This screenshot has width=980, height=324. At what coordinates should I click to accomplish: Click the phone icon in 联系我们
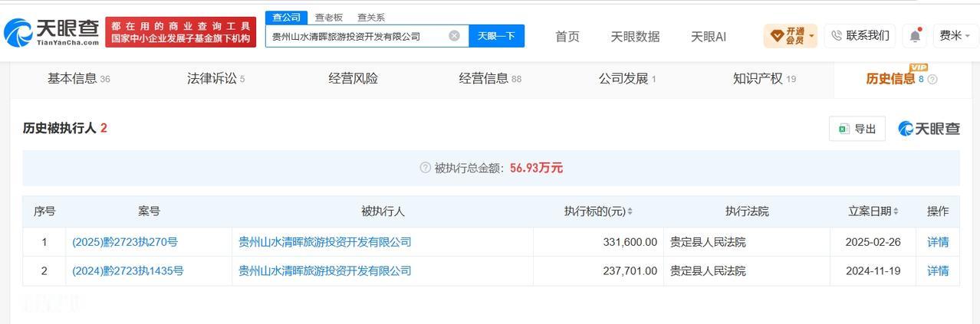coord(837,35)
